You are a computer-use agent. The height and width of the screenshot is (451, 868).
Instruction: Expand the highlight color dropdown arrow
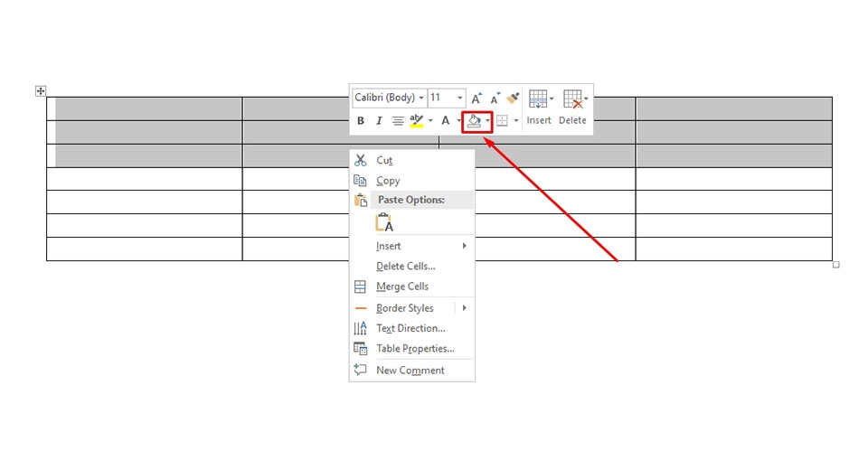[430, 120]
